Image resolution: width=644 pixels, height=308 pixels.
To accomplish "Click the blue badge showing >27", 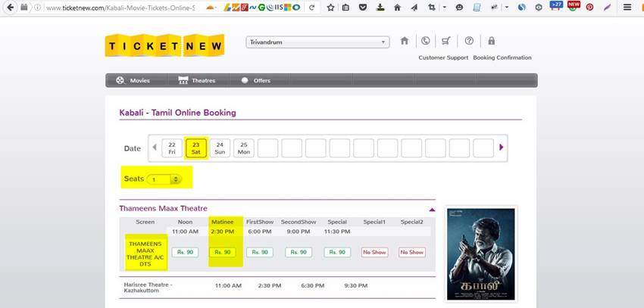I will point(556,6).
